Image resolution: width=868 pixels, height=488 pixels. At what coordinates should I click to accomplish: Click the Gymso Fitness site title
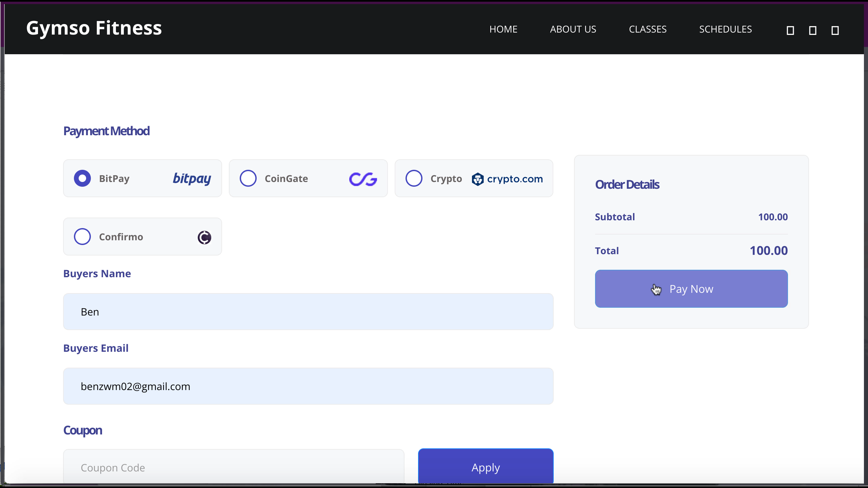click(94, 28)
